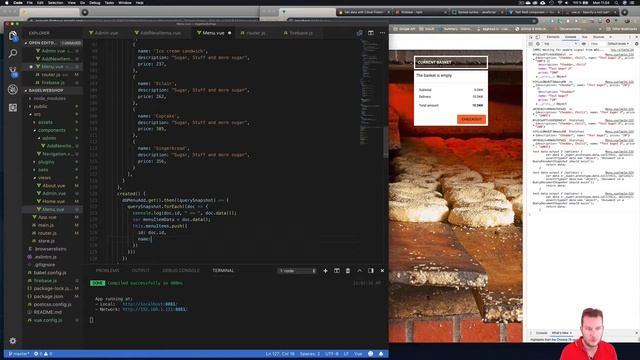640x360 pixels.
Task: Click the open changes icon in editor toolbar
Action: pyautogui.click(x=359, y=33)
